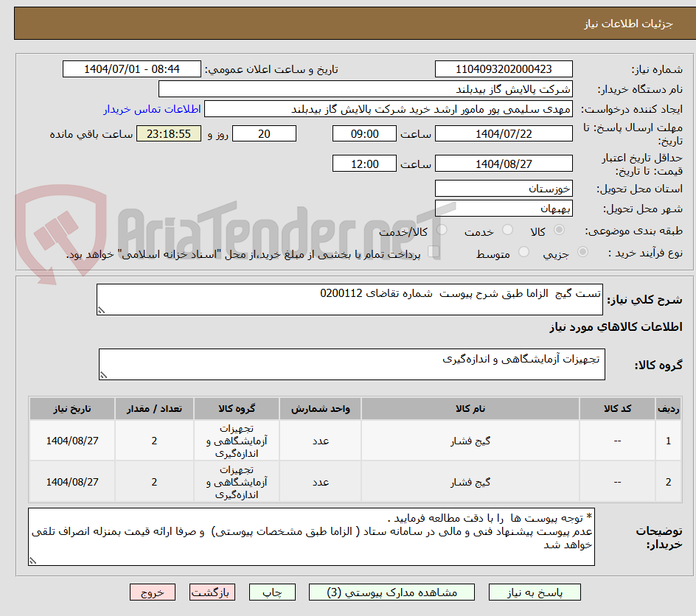Click the resize handle on گروه کالا box

click(x=102, y=374)
